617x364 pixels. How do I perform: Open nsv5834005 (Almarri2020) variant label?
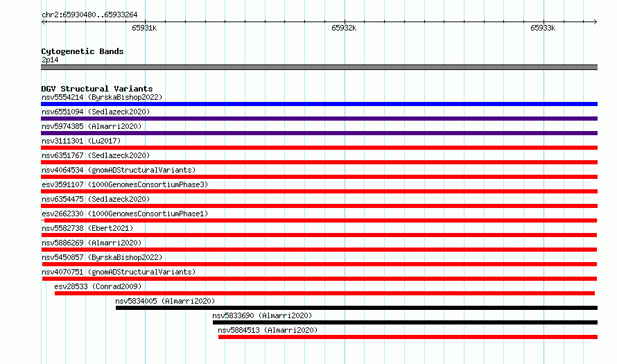(165, 301)
